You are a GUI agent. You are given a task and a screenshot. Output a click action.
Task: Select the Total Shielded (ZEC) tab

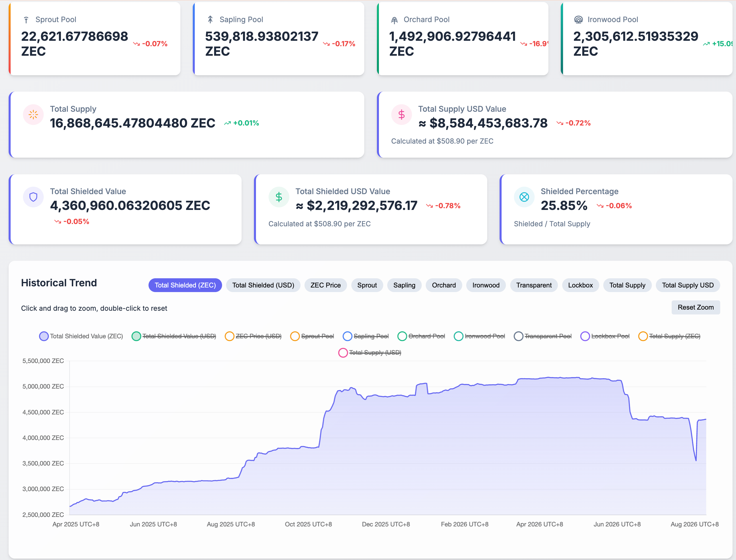[x=185, y=285]
